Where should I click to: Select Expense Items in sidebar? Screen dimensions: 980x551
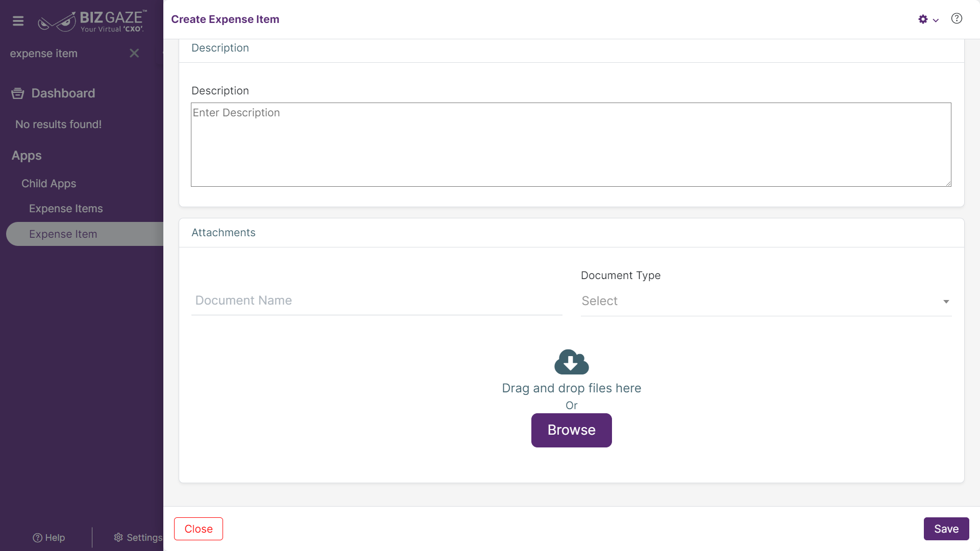[x=66, y=209]
